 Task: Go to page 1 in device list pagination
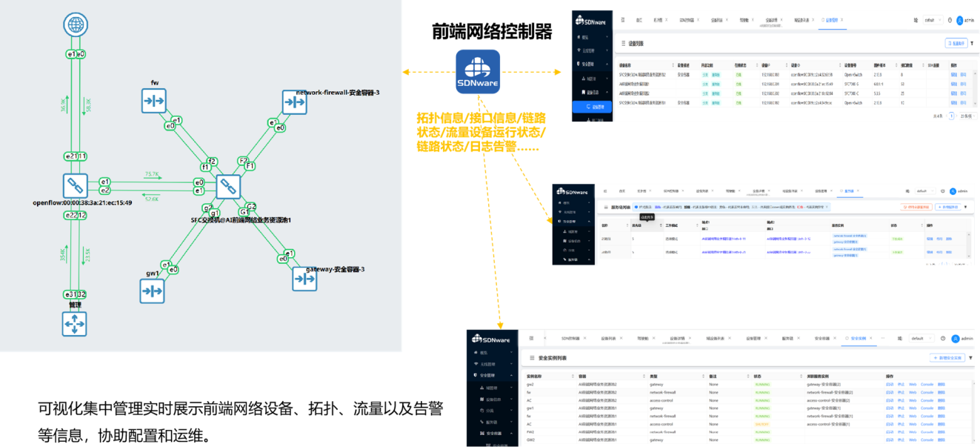(x=951, y=116)
